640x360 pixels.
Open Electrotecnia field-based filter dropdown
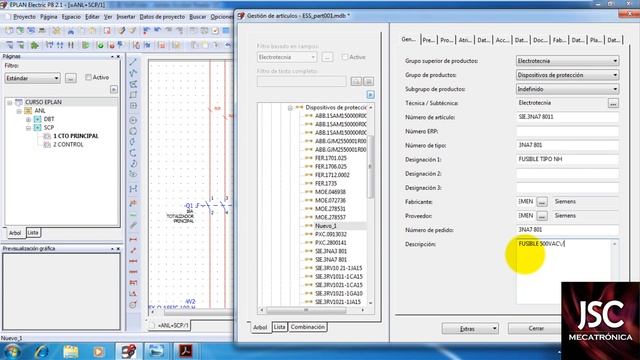[x=287, y=57]
